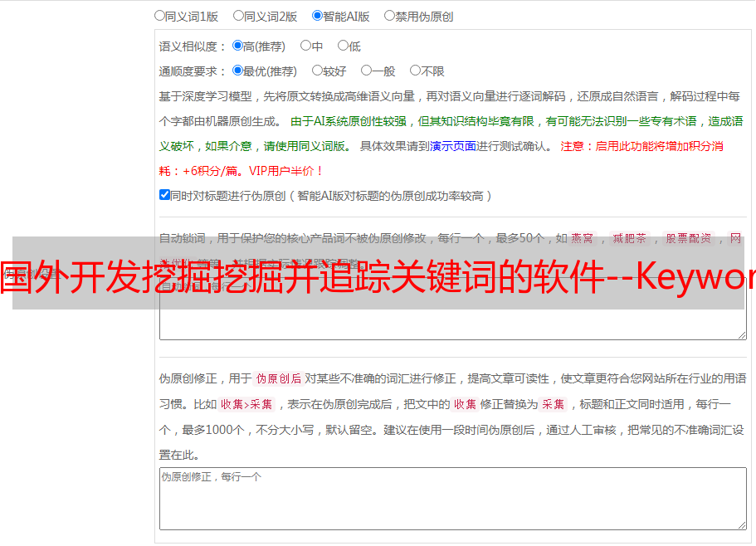
Task: Set 通顺度要求 to 不限
Action: [415, 71]
